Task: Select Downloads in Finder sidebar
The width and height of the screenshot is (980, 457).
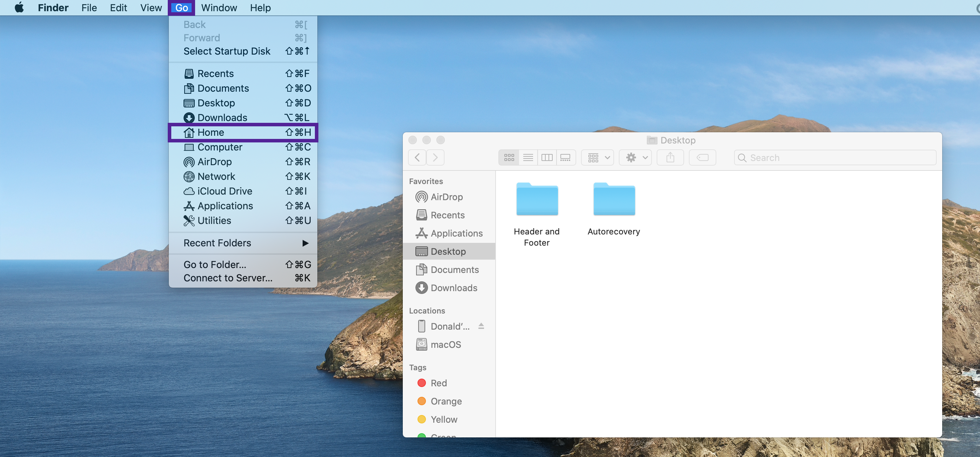Action: [x=449, y=288]
